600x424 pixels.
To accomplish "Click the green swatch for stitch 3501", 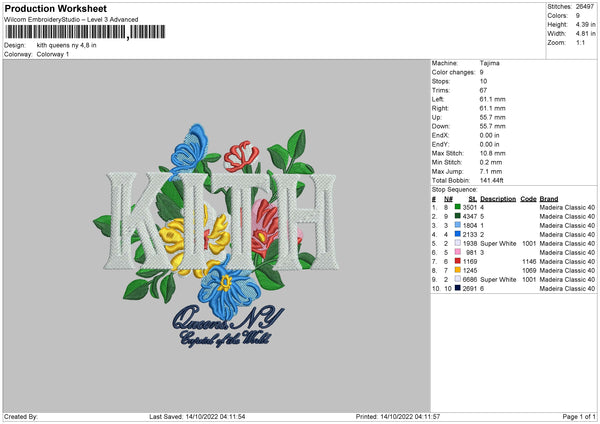I will coord(457,207).
